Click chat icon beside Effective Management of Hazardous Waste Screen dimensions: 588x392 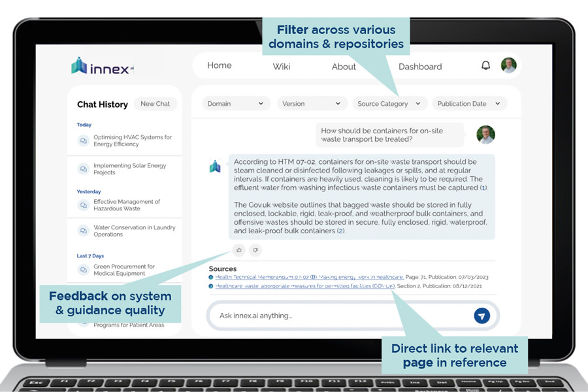pyautogui.click(x=83, y=204)
